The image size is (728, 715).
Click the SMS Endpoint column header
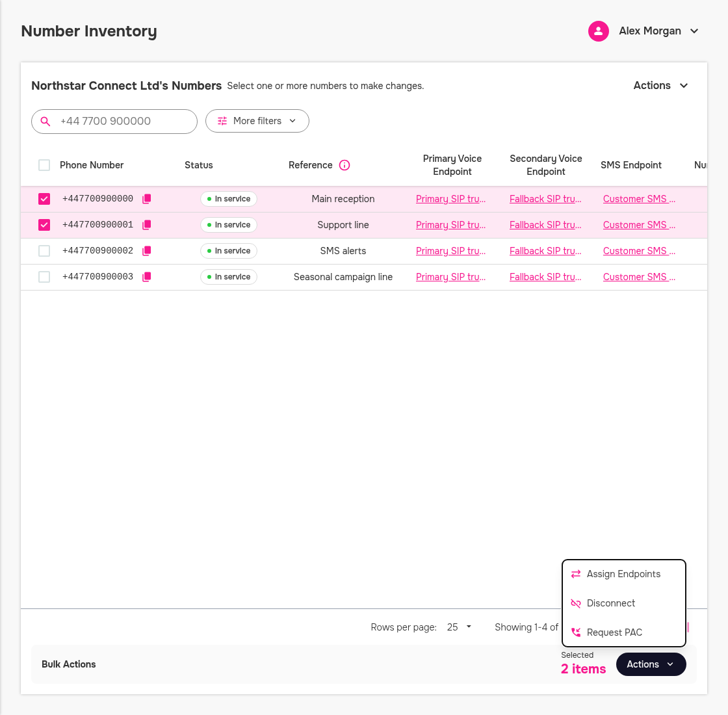(x=631, y=165)
